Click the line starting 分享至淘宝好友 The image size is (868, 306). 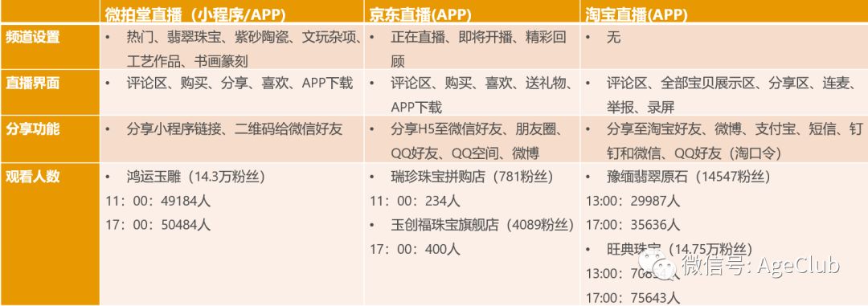735,129
